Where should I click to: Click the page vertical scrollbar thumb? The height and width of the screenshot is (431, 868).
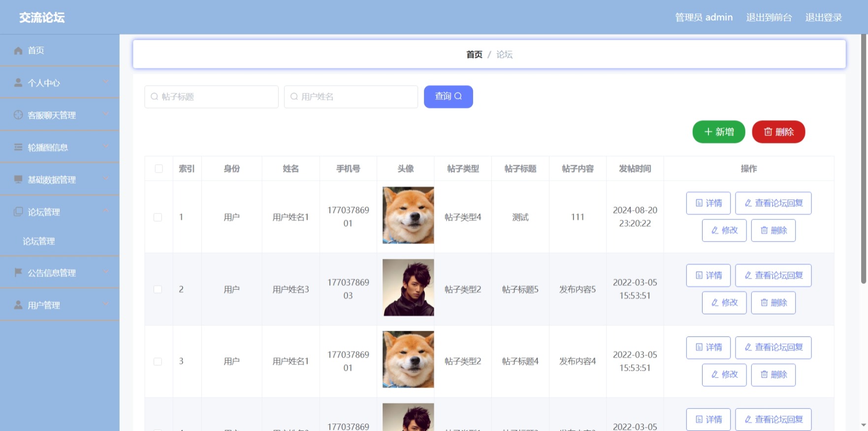coord(863,159)
